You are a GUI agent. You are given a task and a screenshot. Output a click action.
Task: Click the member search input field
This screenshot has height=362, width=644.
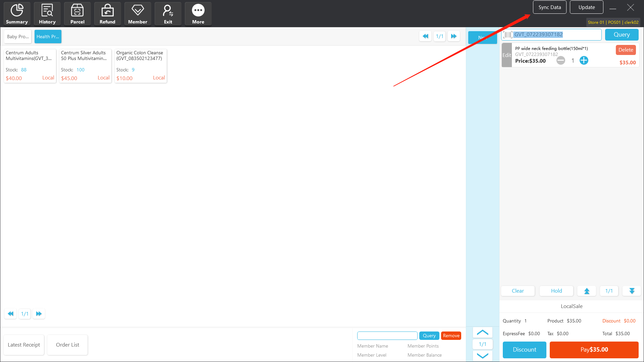[x=387, y=336]
